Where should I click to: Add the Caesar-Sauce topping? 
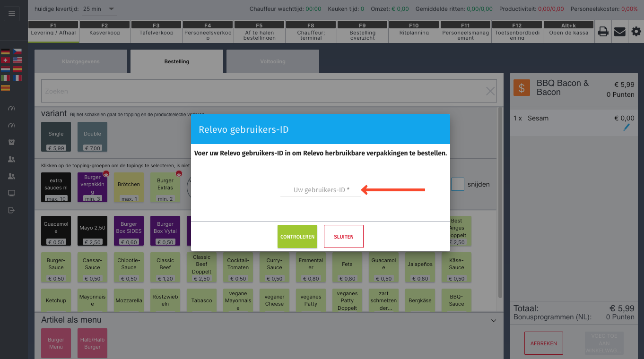click(x=92, y=267)
